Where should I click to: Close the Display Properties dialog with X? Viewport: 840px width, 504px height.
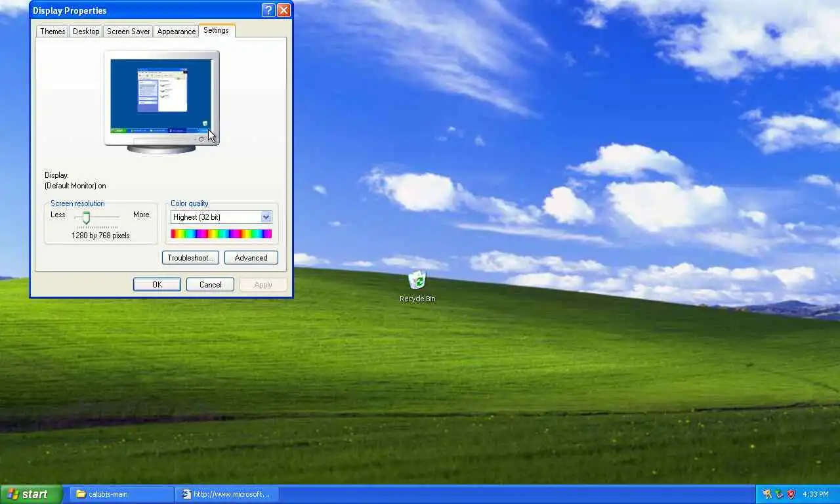point(283,10)
